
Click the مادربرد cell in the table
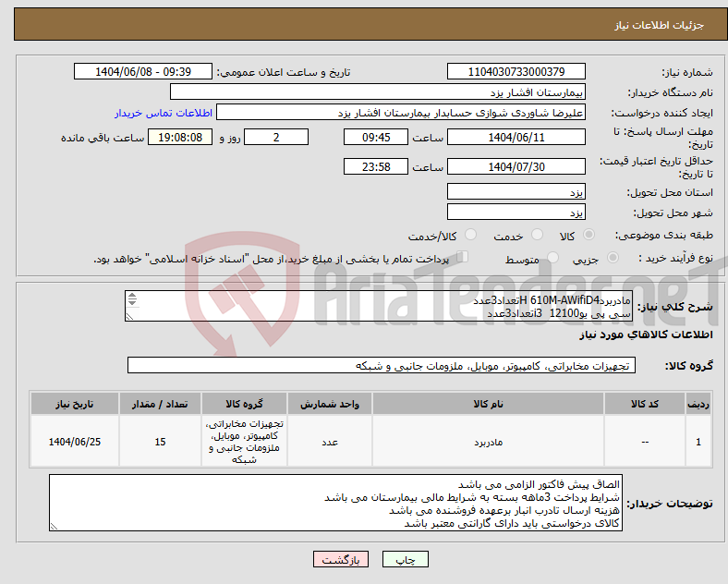pyautogui.click(x=488, y=442)
